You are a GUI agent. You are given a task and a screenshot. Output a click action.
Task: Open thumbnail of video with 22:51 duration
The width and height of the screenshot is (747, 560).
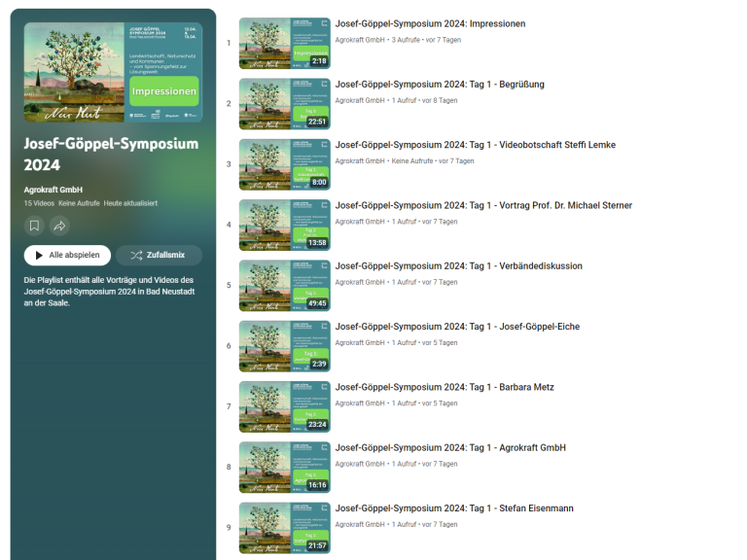tap(285, 104)
